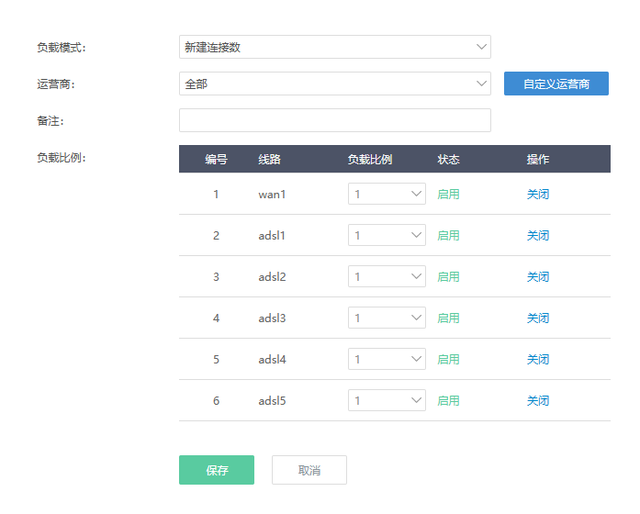Open adsl3 负载比例 dropdown
The width and height of the screenshot is (640, 514).
(x=387, y=318)
